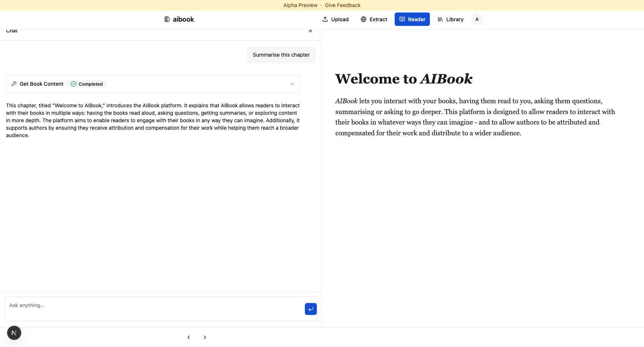Click the aibook logo icon
The height and width of the screenshot is (347, 644).
[x=167, y=19]
